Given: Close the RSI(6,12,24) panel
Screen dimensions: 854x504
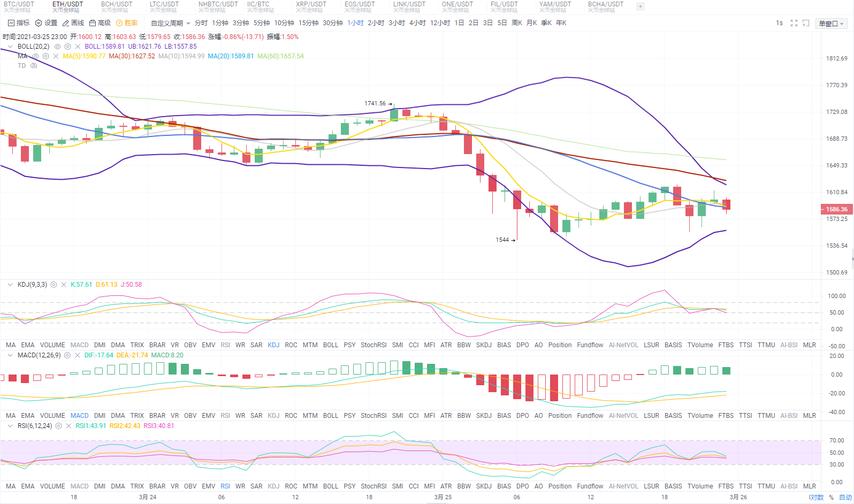Looking at the screenshot, I should tap(68, 426).
